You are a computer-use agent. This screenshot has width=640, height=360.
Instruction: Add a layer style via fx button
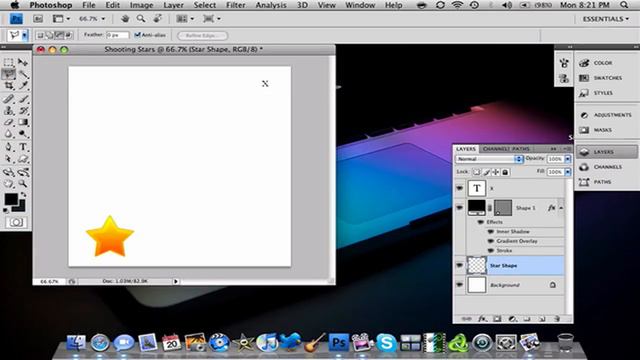(x=482, y=319)
